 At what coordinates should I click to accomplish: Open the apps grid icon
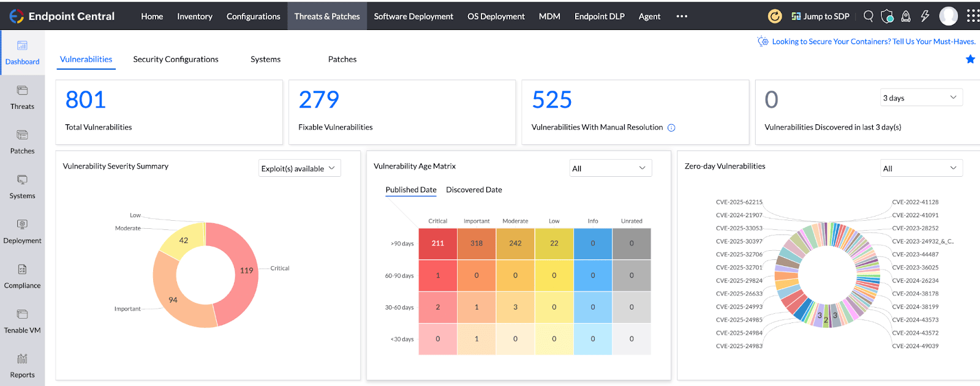click(x=972, y=17)
